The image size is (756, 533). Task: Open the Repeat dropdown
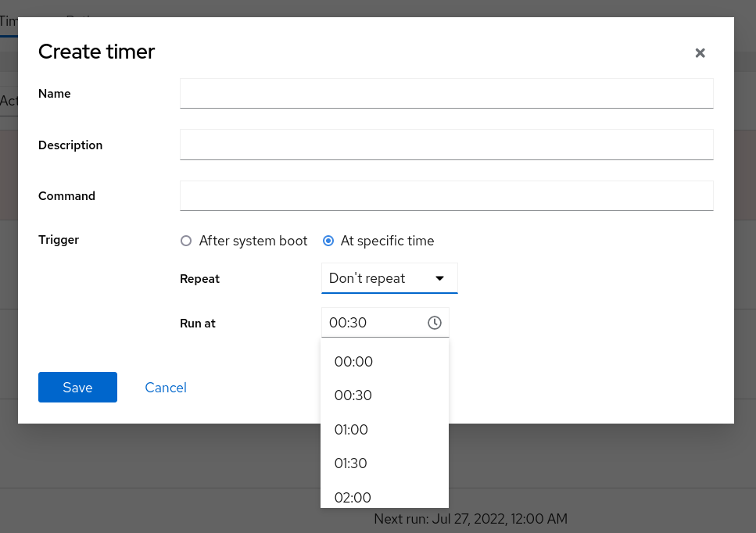[389, 278]
